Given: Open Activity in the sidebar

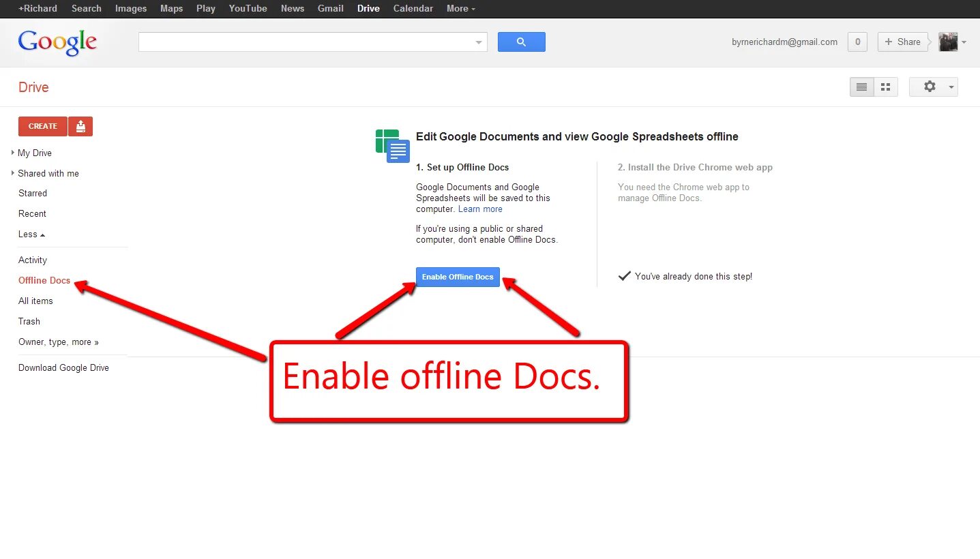Looking at the screenshot, I should pos(33,260).
